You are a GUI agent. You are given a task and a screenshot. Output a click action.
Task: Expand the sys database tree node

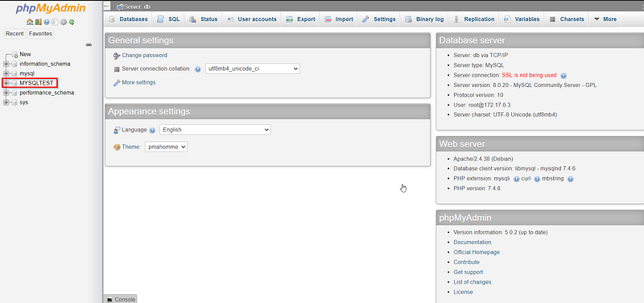click(x=6, y=102)
